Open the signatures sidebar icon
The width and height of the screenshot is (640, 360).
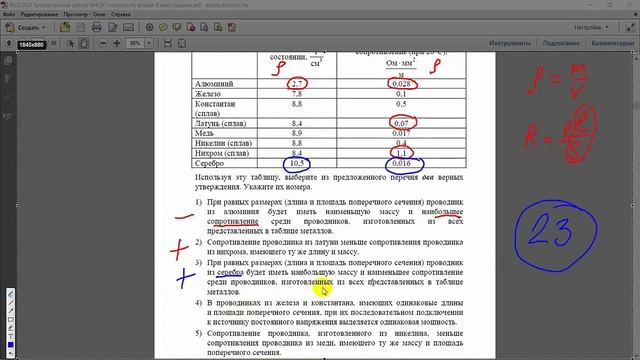point(8,117)
